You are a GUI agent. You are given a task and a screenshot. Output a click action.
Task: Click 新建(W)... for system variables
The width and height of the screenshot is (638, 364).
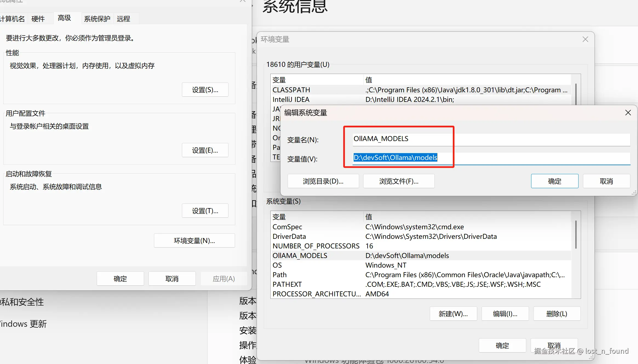click(453, 314)
